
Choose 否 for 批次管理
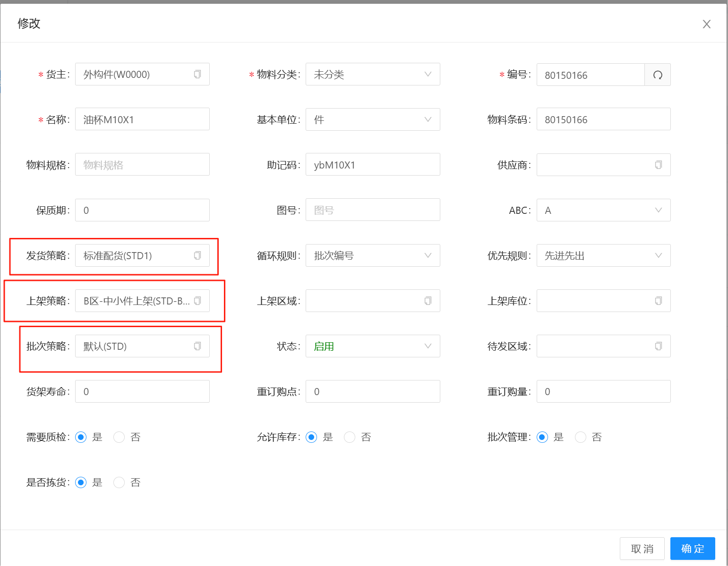[x=580, y=437]
